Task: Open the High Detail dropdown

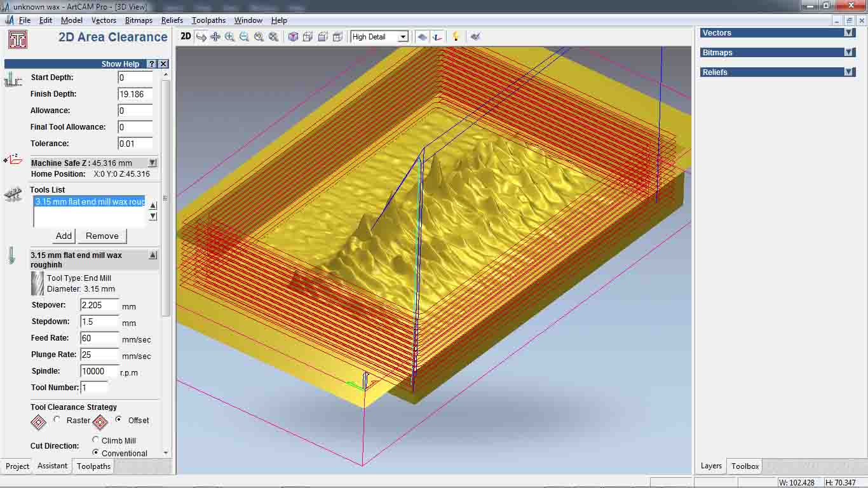Action: point(402,37)
